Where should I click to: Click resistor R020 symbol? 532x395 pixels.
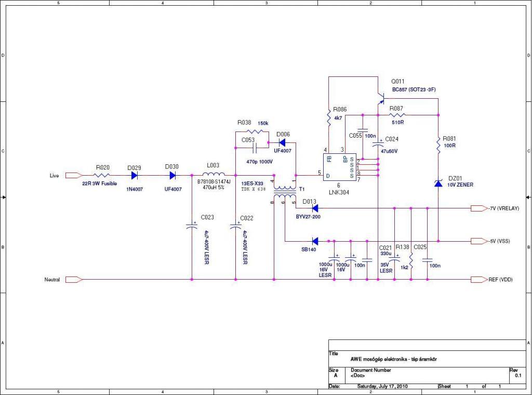(x=101, y=176)
